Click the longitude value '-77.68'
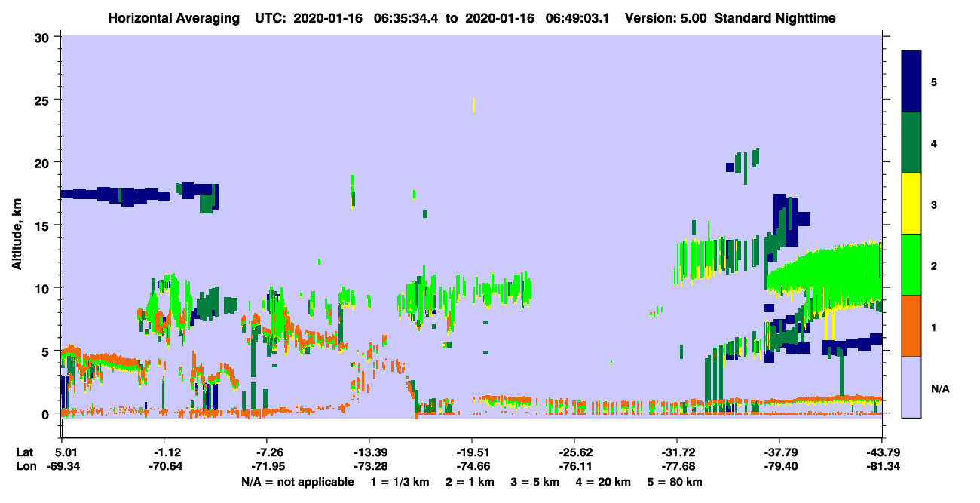 [677, 466]
